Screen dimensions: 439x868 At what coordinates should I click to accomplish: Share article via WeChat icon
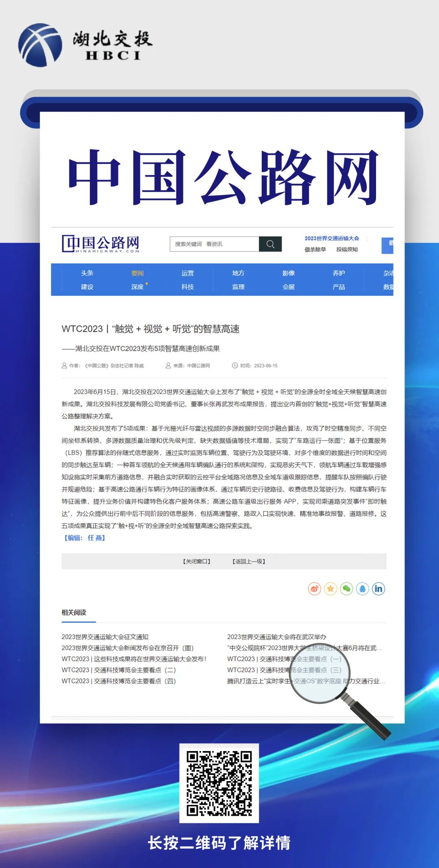[346, 588]
